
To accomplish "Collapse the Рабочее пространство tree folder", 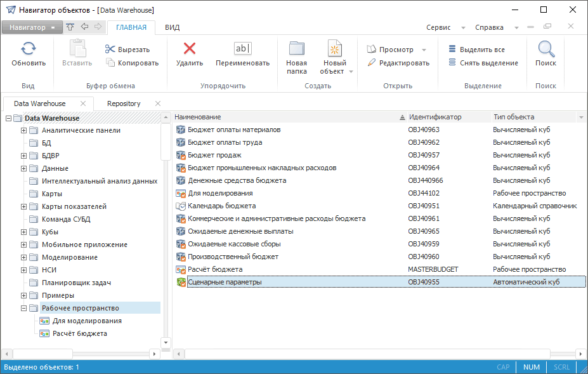I will [x=24, y=308].
